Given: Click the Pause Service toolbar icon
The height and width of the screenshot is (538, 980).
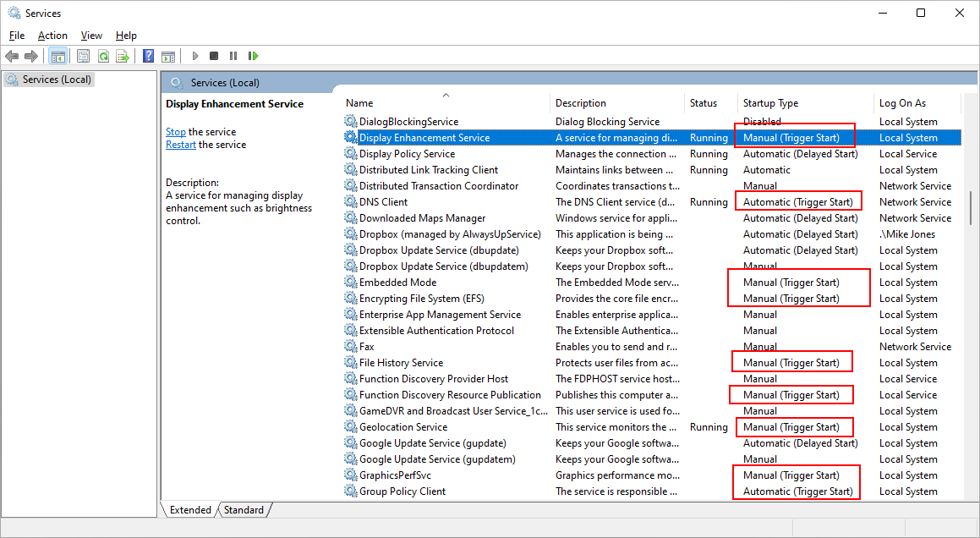Looking at the screenshot, I should click(233, 57).
